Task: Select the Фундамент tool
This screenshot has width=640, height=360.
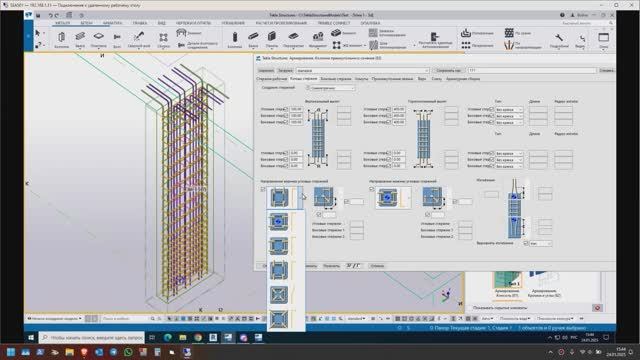Action: pos(318,40)
